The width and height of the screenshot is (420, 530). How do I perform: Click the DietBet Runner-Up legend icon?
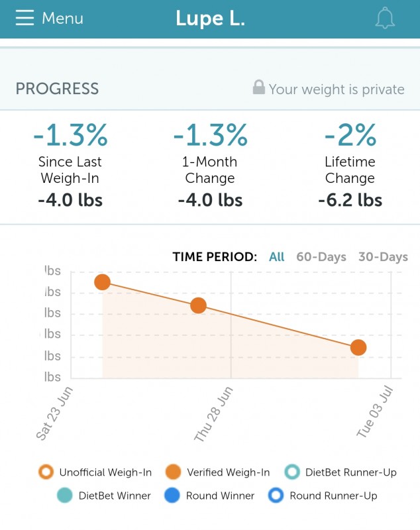(291, 472)
